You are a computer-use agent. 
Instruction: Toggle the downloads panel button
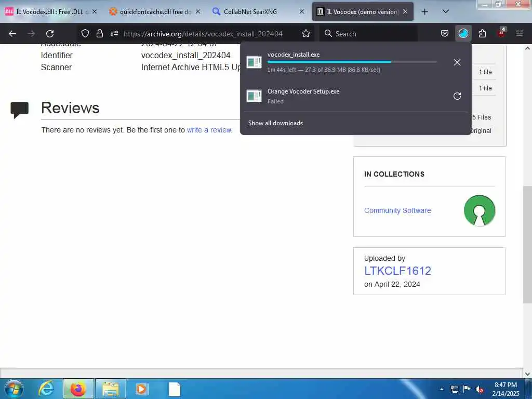[x=463, y=33]
